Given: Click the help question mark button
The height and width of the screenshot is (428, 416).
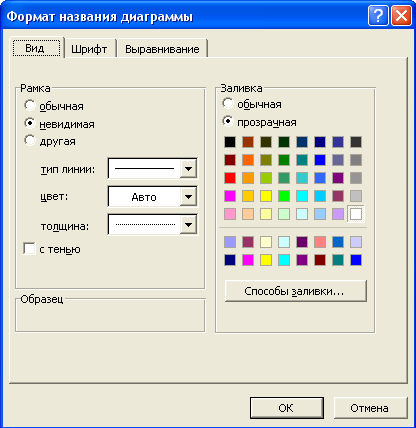Looking at the screenshot, I should pyautogui.click(x=378, y=15).
